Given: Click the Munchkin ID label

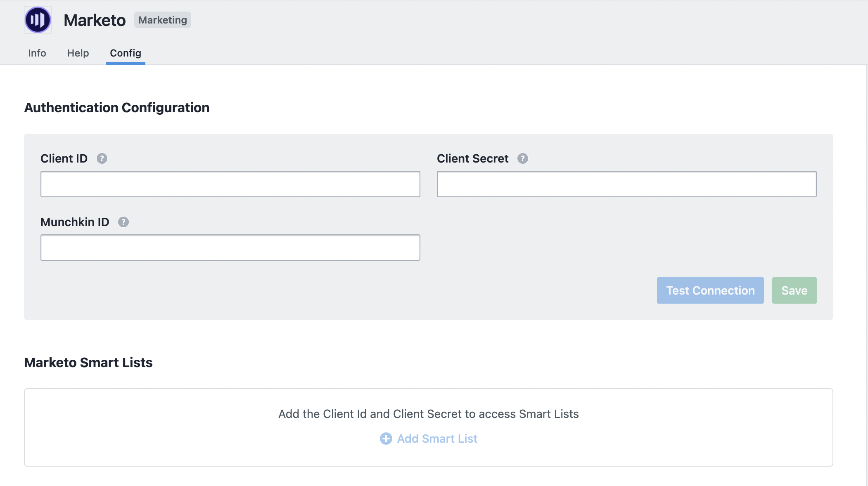Looking at the screenshot, I should click(x=75, y=222).
